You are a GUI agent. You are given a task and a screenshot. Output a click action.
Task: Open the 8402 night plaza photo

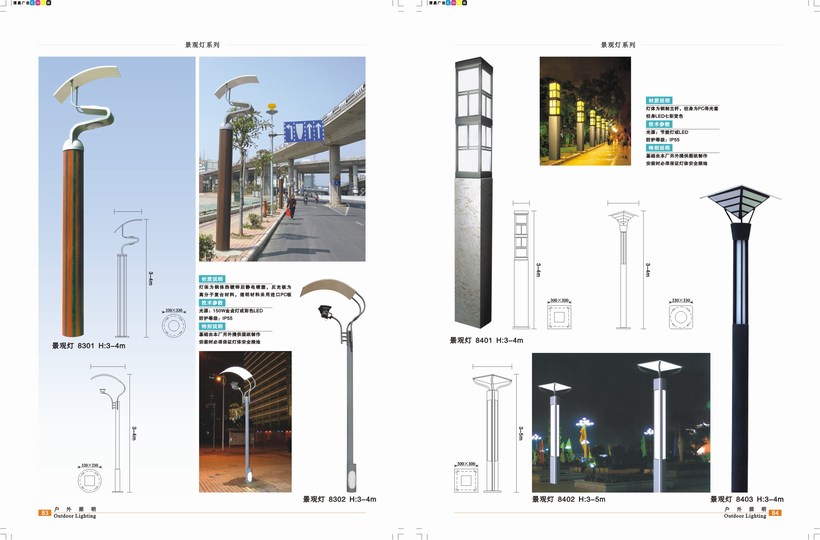coord(621,422)
